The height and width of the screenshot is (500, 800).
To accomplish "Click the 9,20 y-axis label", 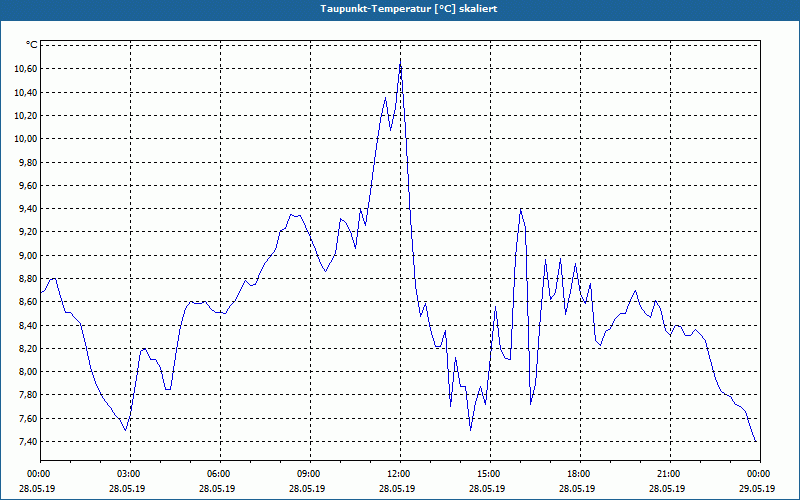I will (x=29, y=232).
